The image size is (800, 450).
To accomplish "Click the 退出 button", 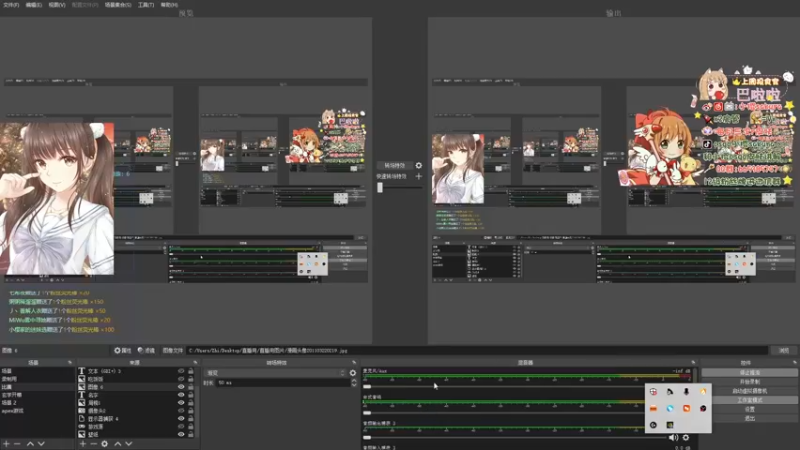I will (x=749, y=418).
